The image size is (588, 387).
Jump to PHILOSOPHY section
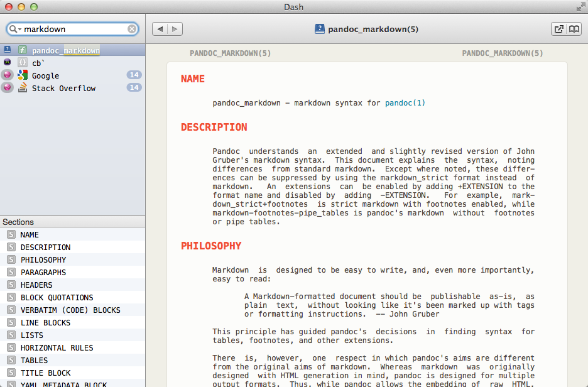72,259
